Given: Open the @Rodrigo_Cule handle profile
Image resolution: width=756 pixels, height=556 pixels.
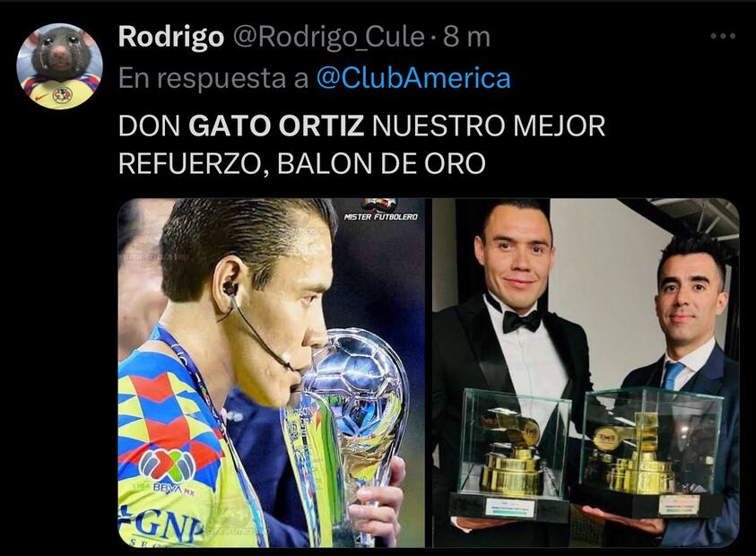Looking at the screenshot, I should [x=329, y=37].
